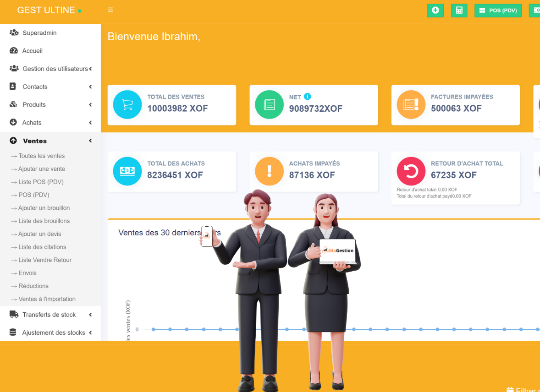Click the shopping cart Total des Ventes icon

point(127,104)
